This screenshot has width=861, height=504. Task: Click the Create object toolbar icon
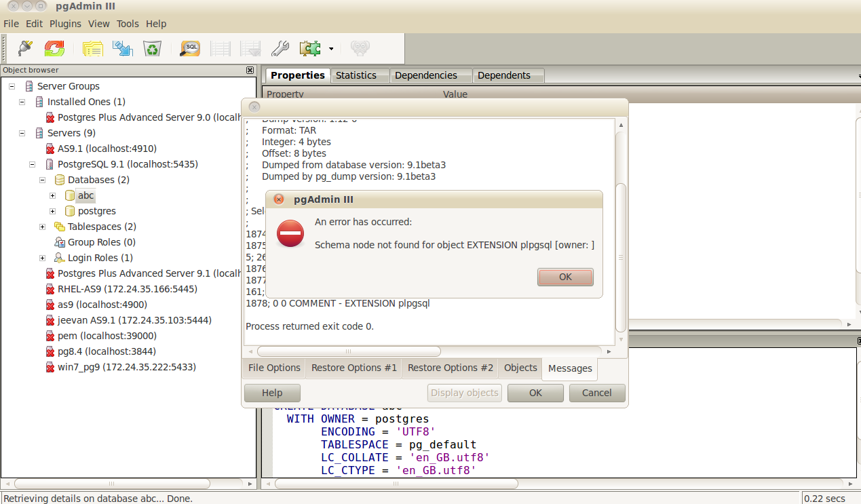click(123, 48)
